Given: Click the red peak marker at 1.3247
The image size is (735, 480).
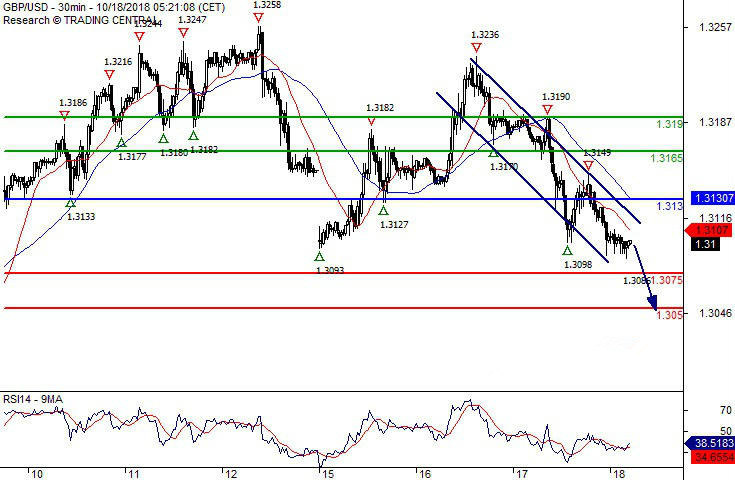Looking at the screenshot, I should click(x=183, y=32).
